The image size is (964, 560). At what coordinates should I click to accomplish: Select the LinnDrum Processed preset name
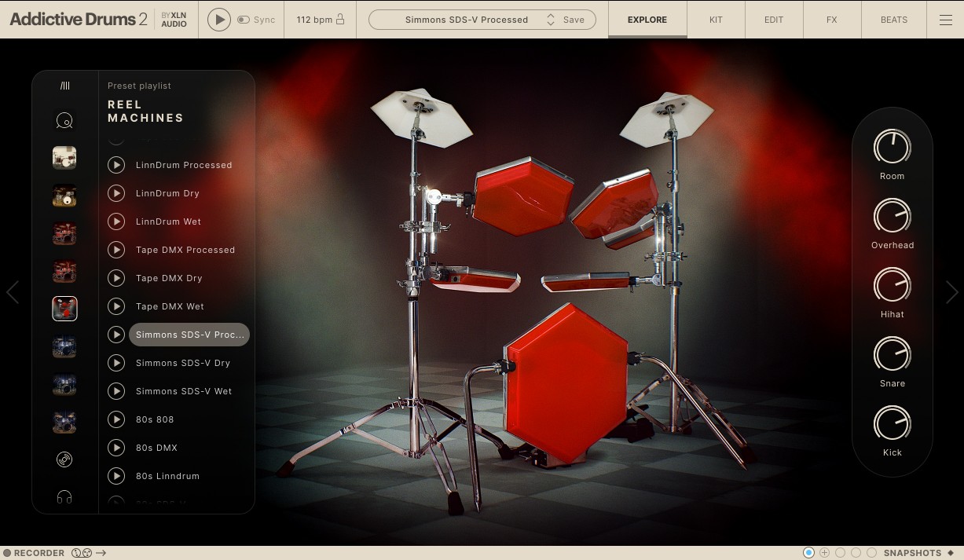tap(184, 165)
